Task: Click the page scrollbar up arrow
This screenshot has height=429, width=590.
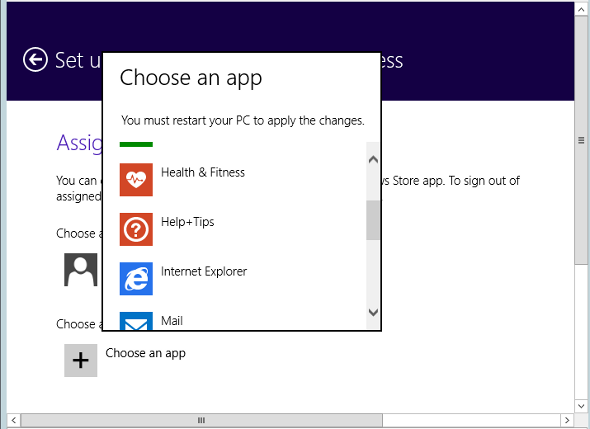Action: (x=581, y=9)
